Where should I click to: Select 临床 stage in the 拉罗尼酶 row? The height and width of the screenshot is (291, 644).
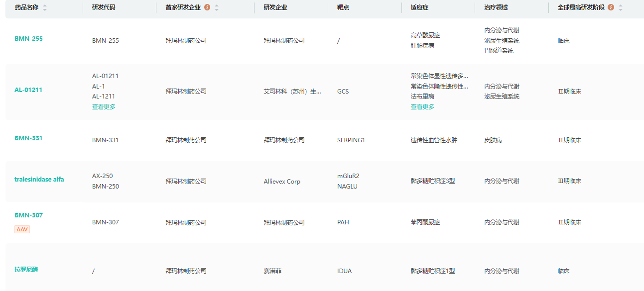(x=563, y=271)
